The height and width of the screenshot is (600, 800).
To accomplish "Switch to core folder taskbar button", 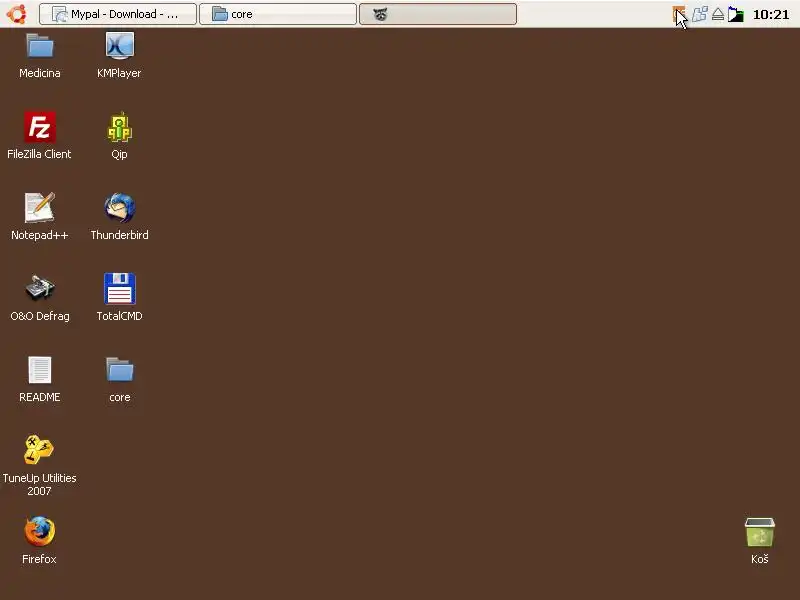I will click(278, 14).
